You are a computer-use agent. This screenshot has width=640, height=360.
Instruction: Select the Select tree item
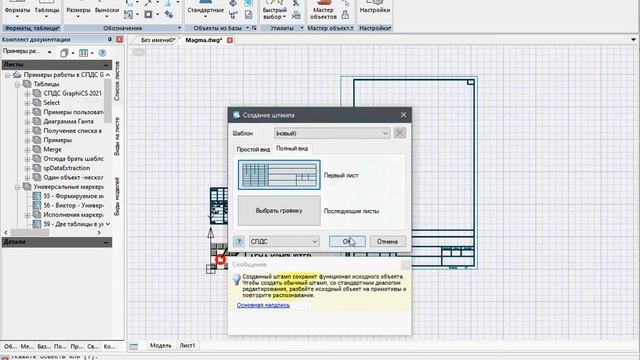pos(51,103)
